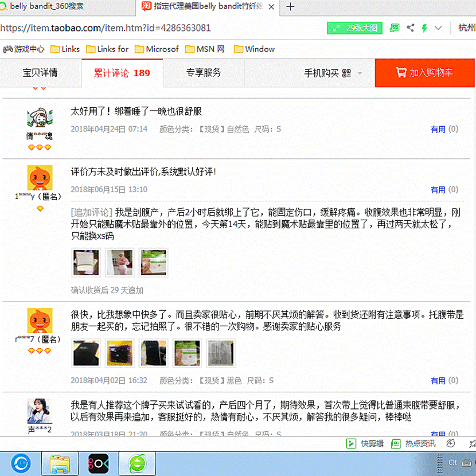Screen dimensions: 476x476
Task: Click the green lightning speed-mode icon
Action: [424, 28]
